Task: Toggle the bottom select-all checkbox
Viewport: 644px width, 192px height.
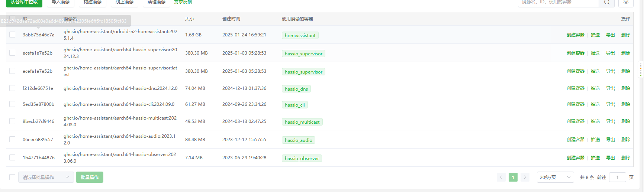Action: [12, 177]
